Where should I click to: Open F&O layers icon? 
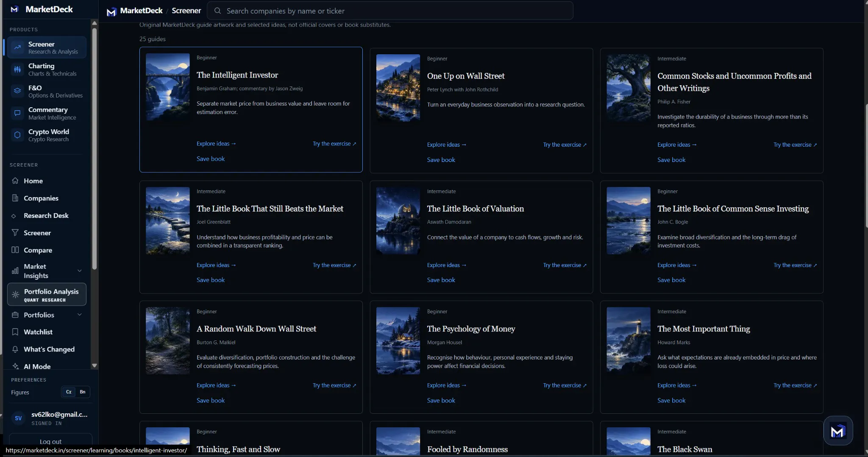click(x=17, y=91)
